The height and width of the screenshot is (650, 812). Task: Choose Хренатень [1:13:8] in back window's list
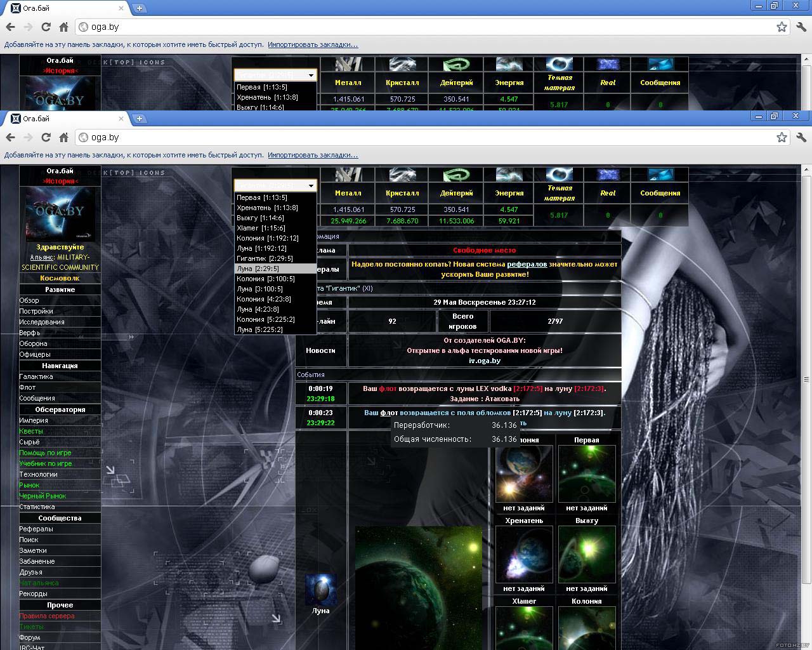click(275, 97)
